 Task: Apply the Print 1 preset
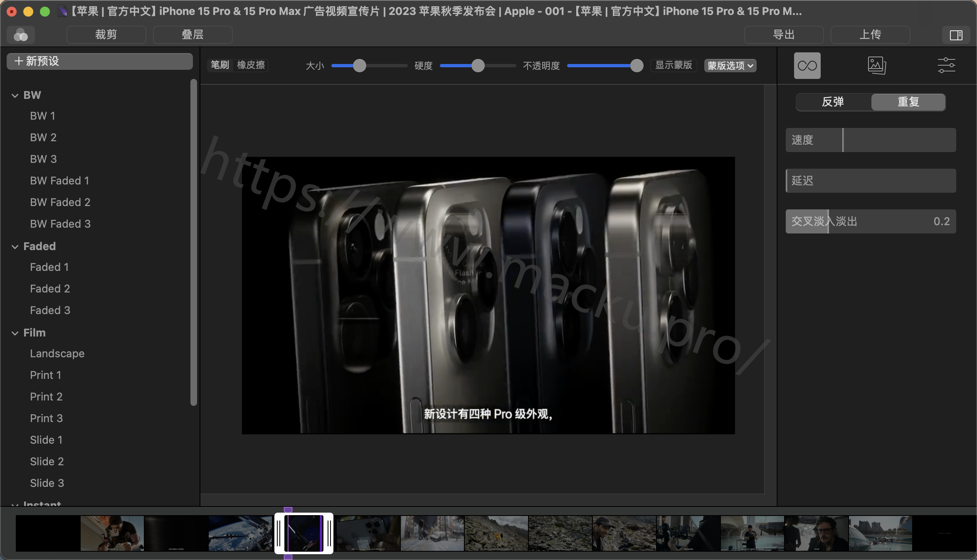pyautogui.click(x=46, y=375)
